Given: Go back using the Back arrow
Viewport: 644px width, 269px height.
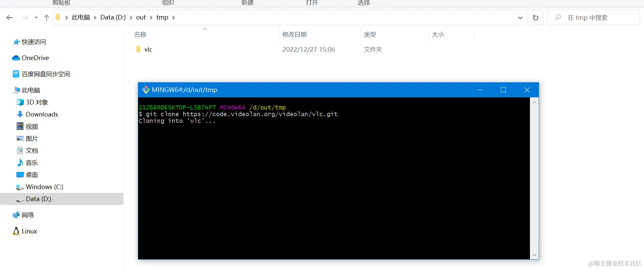Looking at the screenshot, I should click(10, 17).
